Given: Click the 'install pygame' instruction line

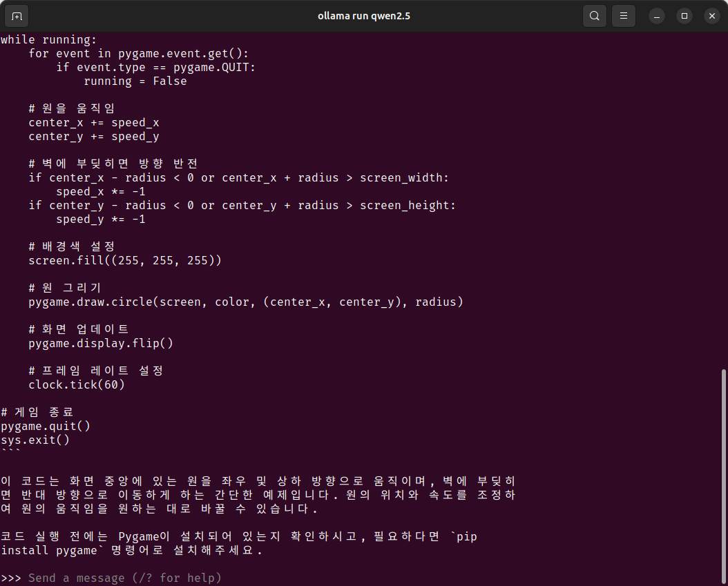Looking at the screenshot, I should point(131,551).
